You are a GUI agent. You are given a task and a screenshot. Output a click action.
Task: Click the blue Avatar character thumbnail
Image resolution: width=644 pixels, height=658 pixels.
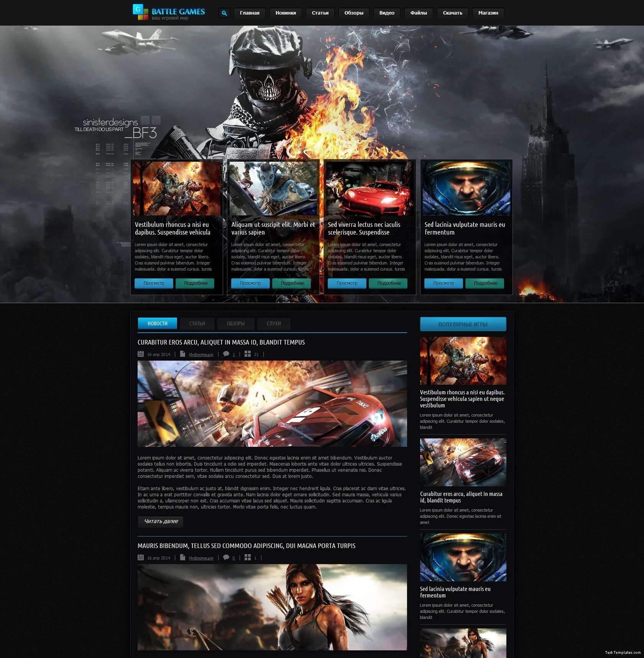pyautogui.click(x=273, y=188)
